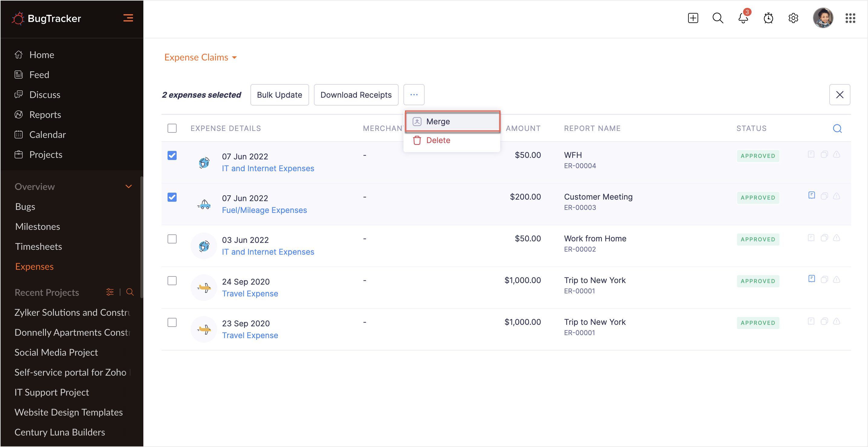Image resolution: width=868 pixels, height=447 pixels.
Task: Open the settings gear icon
Action: [793, 18]
